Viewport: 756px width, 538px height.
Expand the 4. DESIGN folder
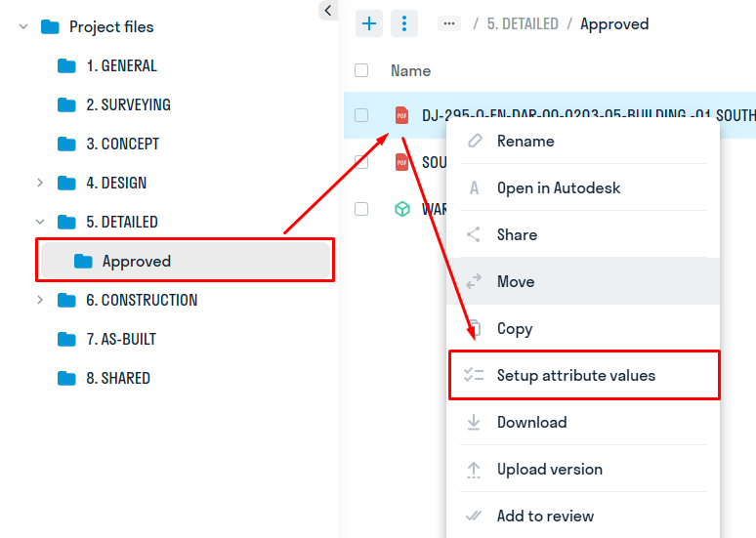point(40,183)
